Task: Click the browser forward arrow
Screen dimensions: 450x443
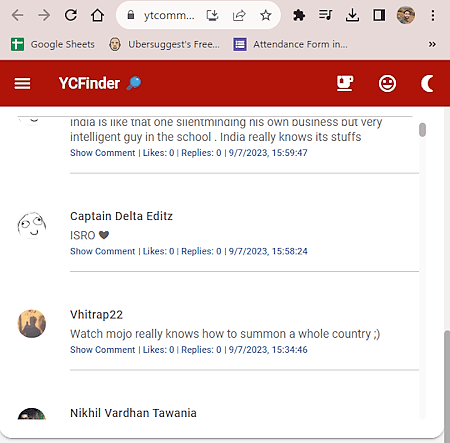Action: tap(44, 15)
